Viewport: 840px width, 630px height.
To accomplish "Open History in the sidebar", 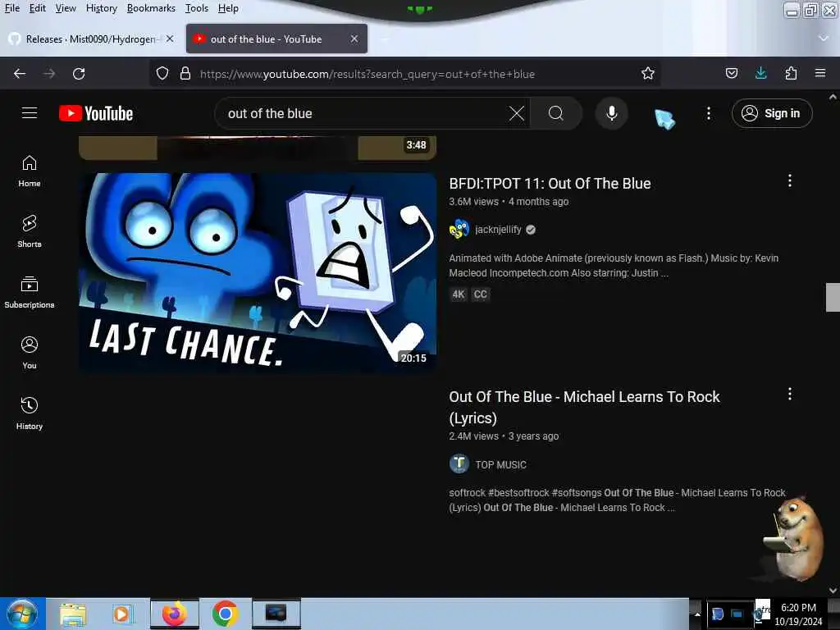I will (30, 413).
